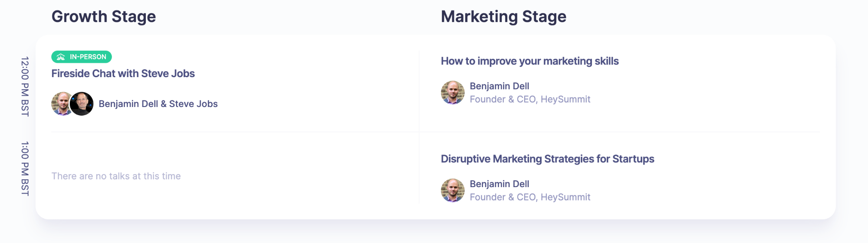This screenshot has width=868, height=243.
Task: Click Founder & CEO, HeySummit under the Disruptive Marketing talk
Action: pyautogui.click(x=530, y=197)
